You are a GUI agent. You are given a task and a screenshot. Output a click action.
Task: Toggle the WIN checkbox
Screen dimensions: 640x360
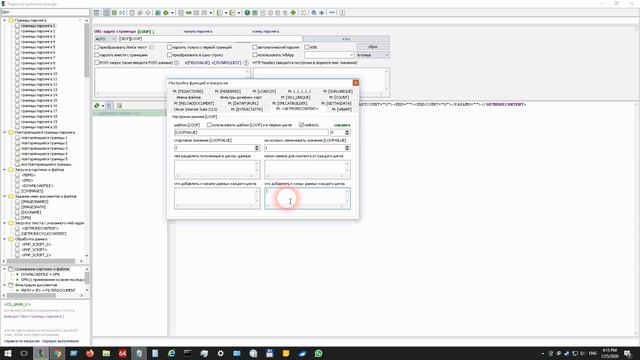307,47
